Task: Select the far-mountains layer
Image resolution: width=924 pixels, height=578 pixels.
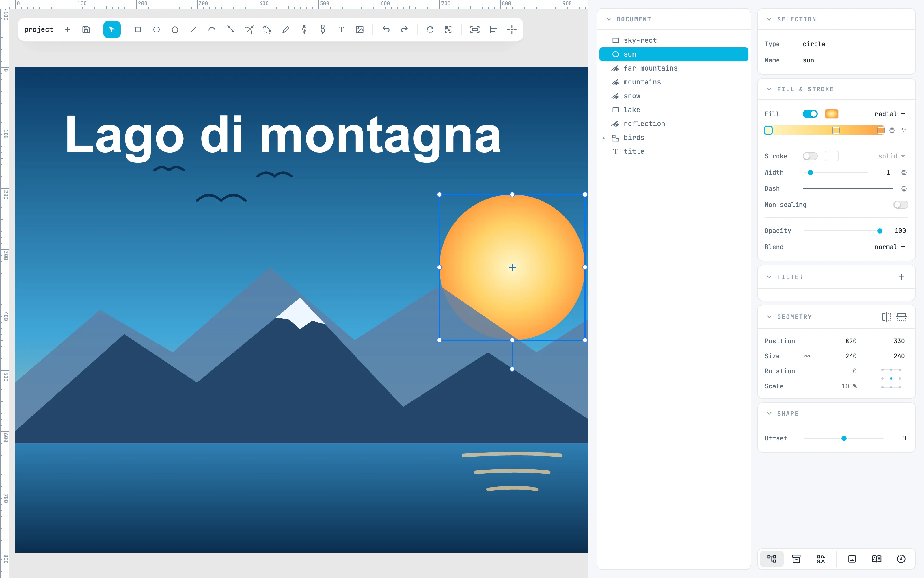Action: (x=674, y=68)
